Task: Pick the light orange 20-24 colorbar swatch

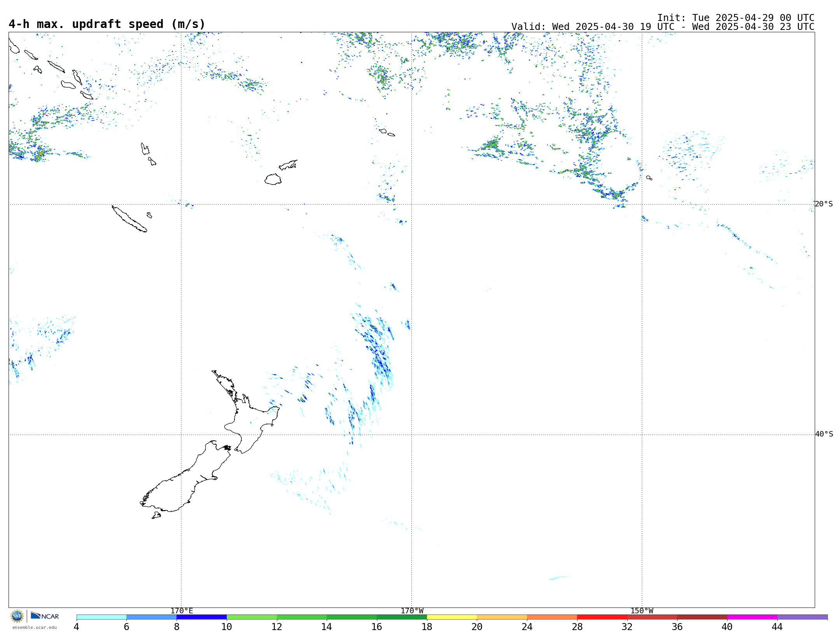Action: coord(502,617)
